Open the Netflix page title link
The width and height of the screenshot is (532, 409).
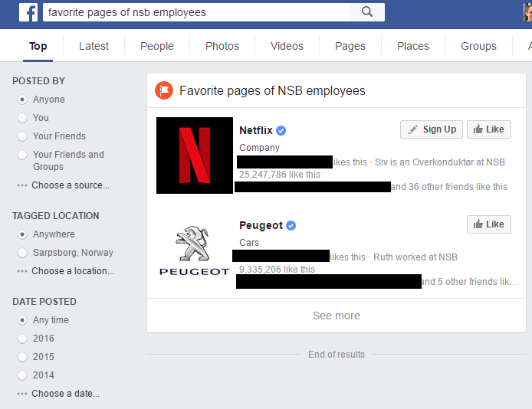[256, 130]
